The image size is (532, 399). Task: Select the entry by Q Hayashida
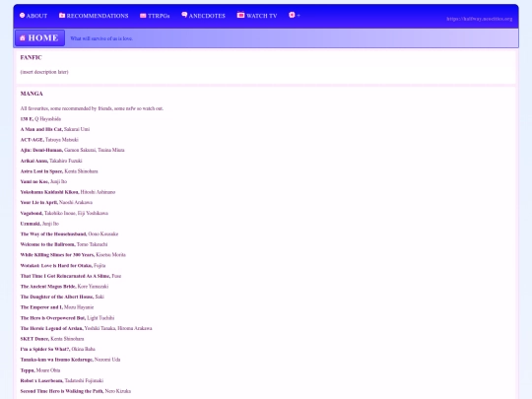40,119
